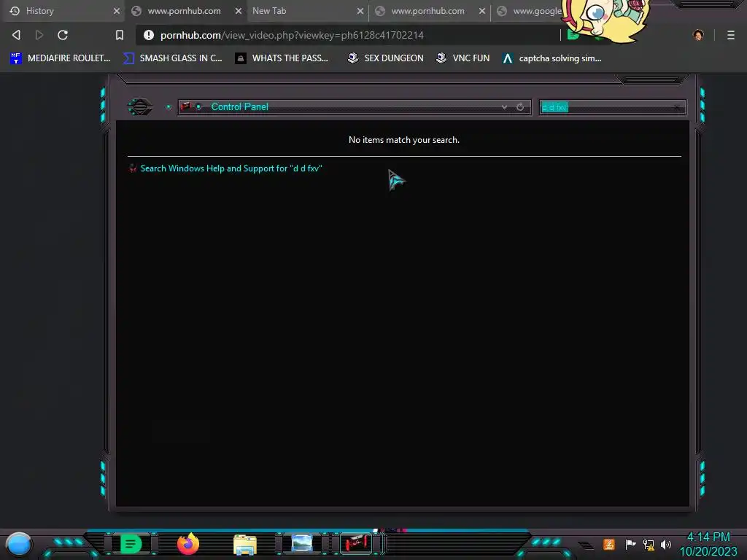Click Control Panel back/forward navigation button
Screen dimensions: 747x560
(x=139, y=106)
